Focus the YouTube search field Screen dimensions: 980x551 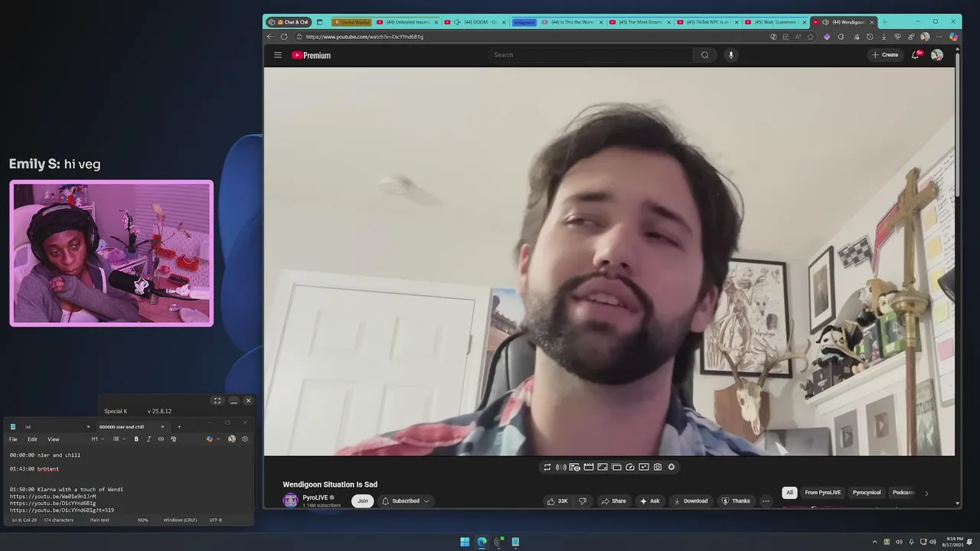click(590, 55)
